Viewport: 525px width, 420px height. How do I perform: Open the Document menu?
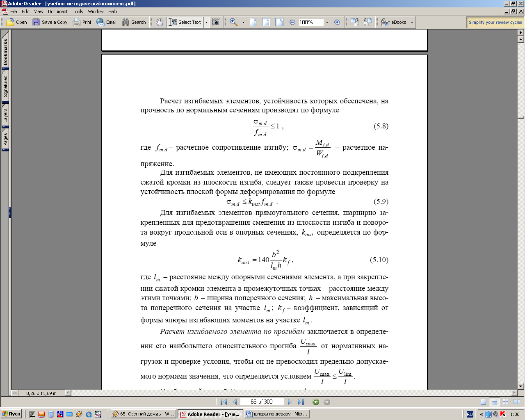58,11
